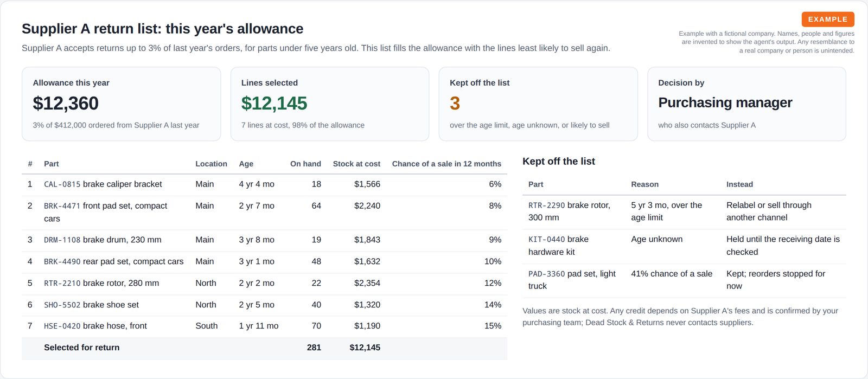Click the "41% chance of a sale" reason
Screen dimensions: 868x379
(672, 274)
